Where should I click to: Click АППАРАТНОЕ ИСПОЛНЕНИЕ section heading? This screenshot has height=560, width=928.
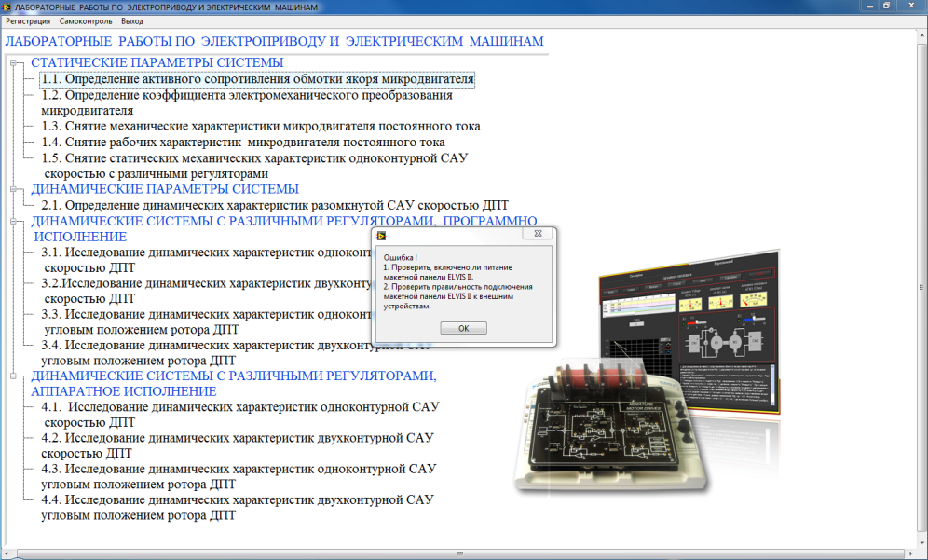(x=234, y=384)
